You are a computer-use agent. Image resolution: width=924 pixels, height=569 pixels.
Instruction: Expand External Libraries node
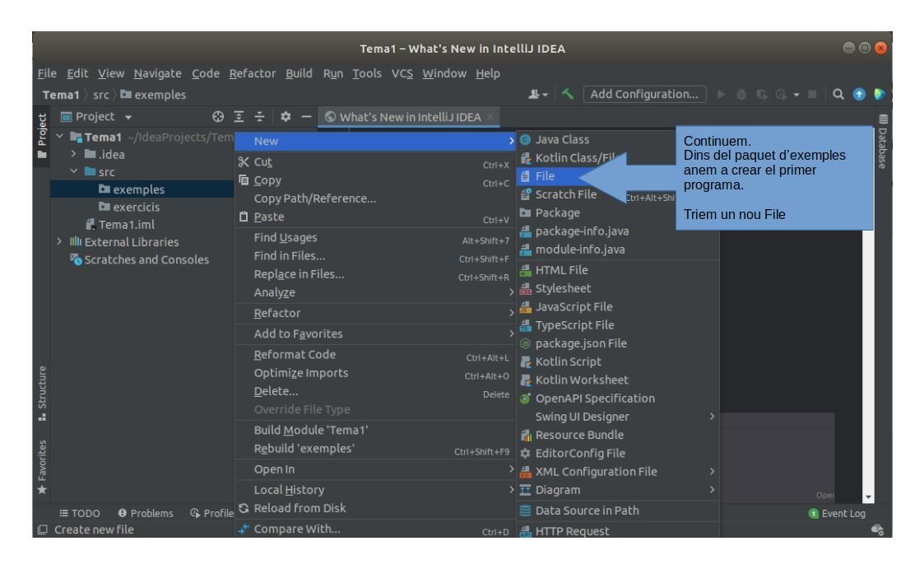[x=59, y=242]
